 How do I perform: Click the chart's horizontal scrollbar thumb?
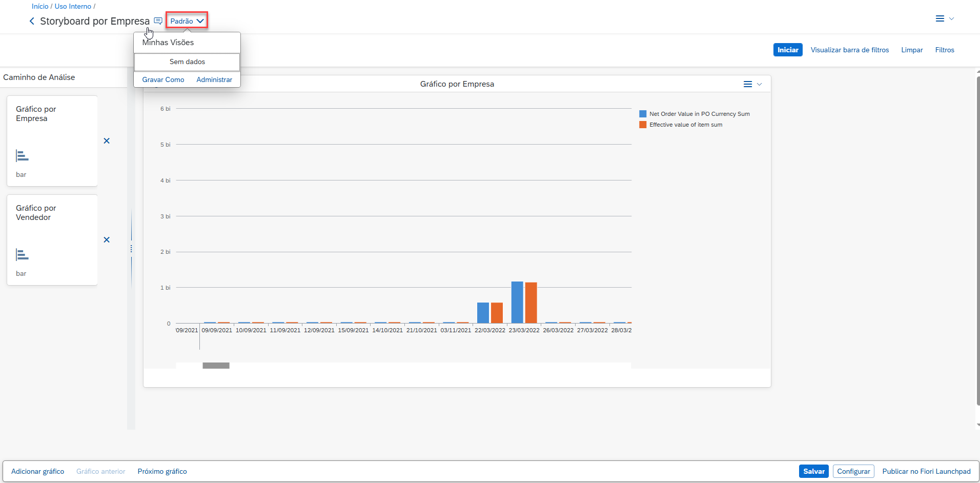coord(216,366)
